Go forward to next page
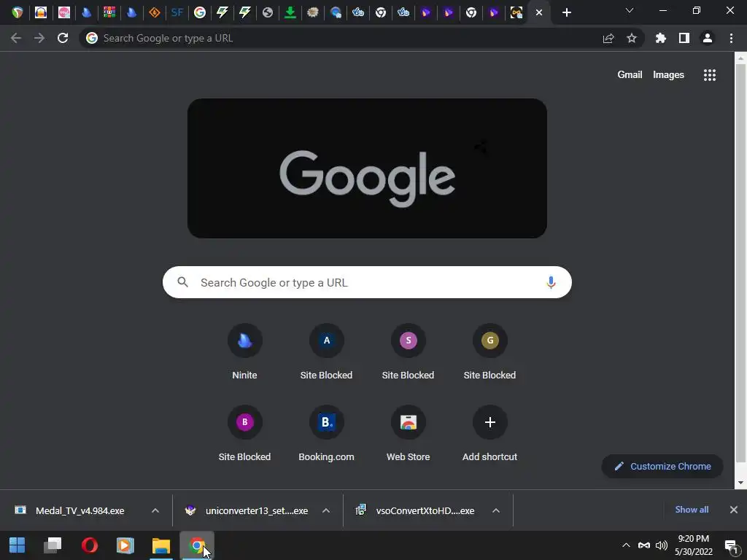The width and height of the screenshot is (747, 560). (39, 38)
